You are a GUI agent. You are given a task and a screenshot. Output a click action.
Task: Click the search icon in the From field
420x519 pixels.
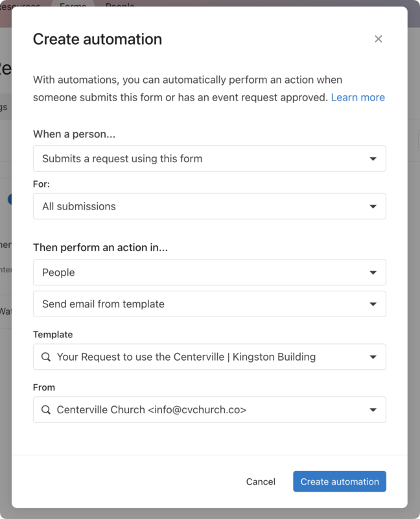click(x=46, y=409)
